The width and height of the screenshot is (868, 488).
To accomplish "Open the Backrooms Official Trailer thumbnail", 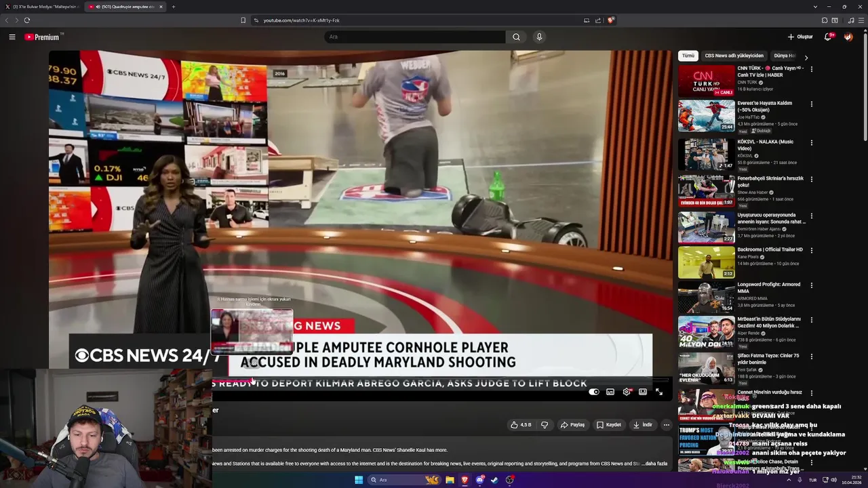I will [x=706, y=262].
